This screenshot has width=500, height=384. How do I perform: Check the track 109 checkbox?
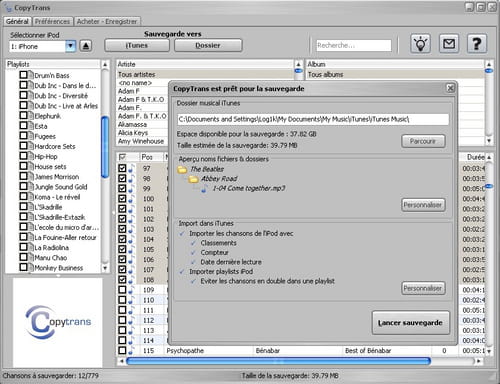click(x=122, y=290)
